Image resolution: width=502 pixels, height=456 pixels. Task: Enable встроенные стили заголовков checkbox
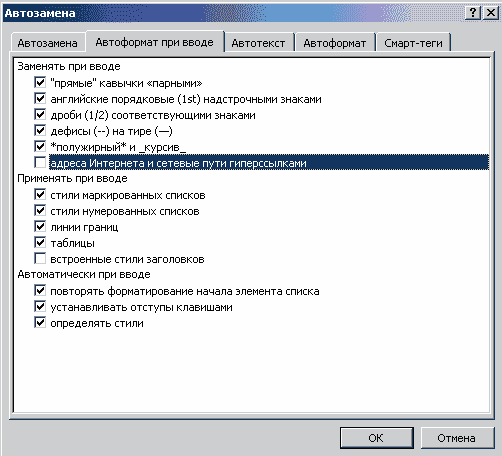(x=40, y=258)
